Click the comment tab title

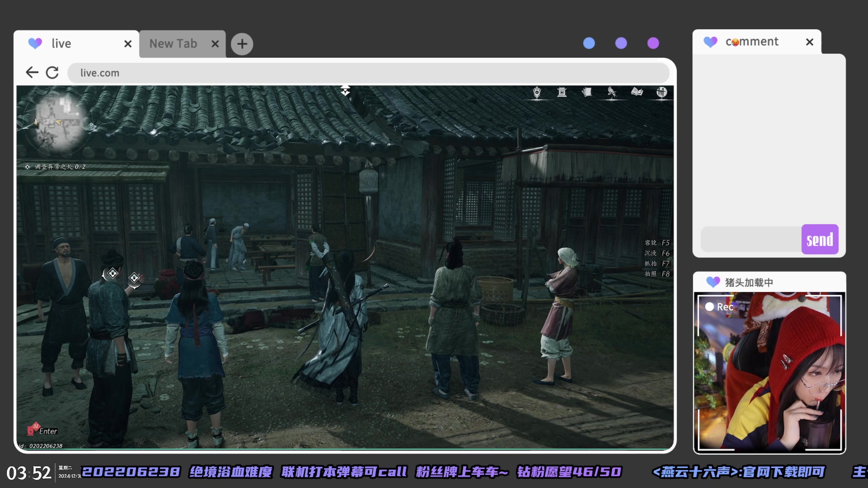click(x=752, y=42)
